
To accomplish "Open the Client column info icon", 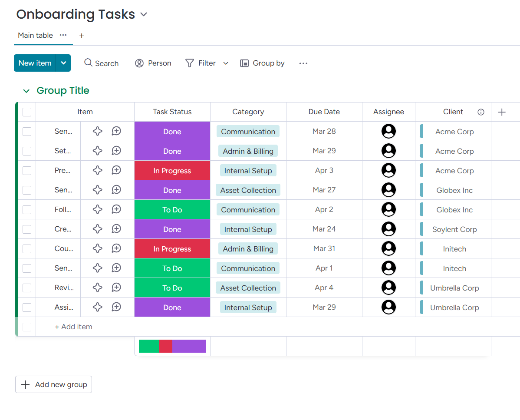I will pos(481,112).
